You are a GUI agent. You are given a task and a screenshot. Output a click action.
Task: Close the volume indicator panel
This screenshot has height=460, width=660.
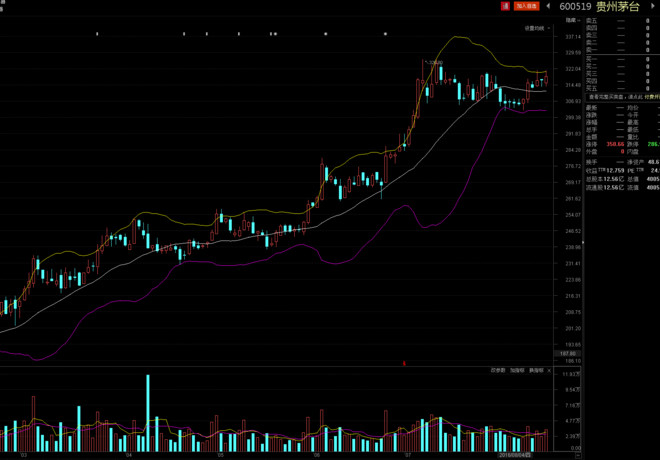(x=549, y=370)
